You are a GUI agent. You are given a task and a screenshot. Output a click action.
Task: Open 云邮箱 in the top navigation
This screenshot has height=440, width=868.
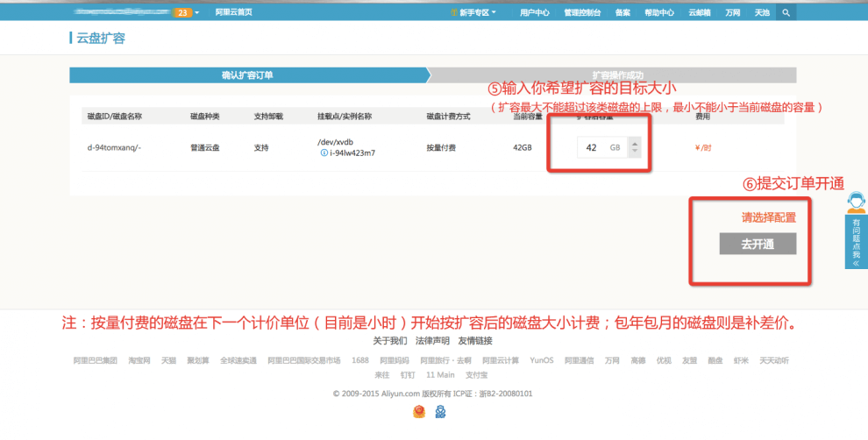pyautogui.click(x=700, y=13)
